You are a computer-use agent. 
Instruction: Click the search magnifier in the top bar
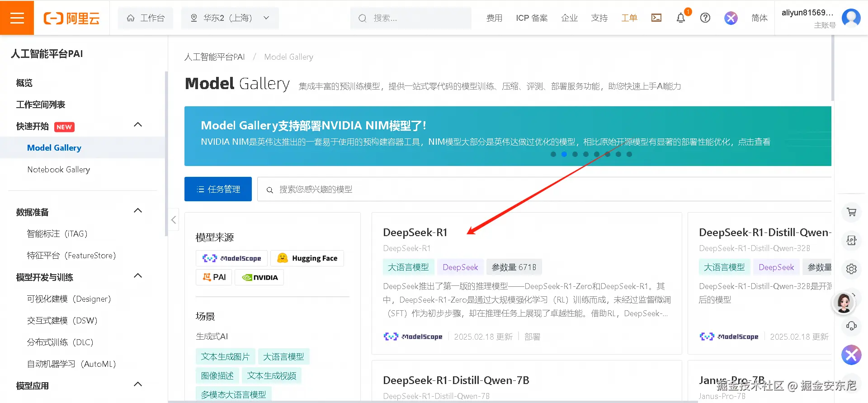tap(362, 18)
